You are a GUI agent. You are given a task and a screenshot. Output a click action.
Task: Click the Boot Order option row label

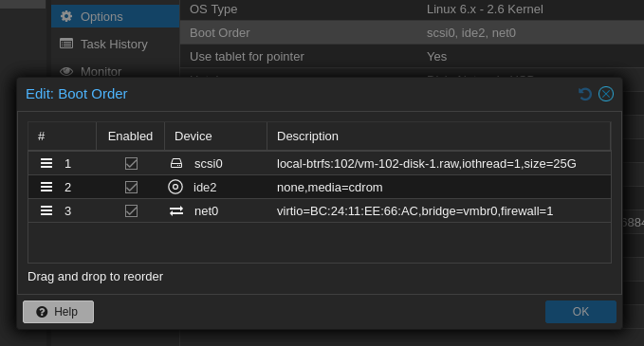[x=220, y=33]
